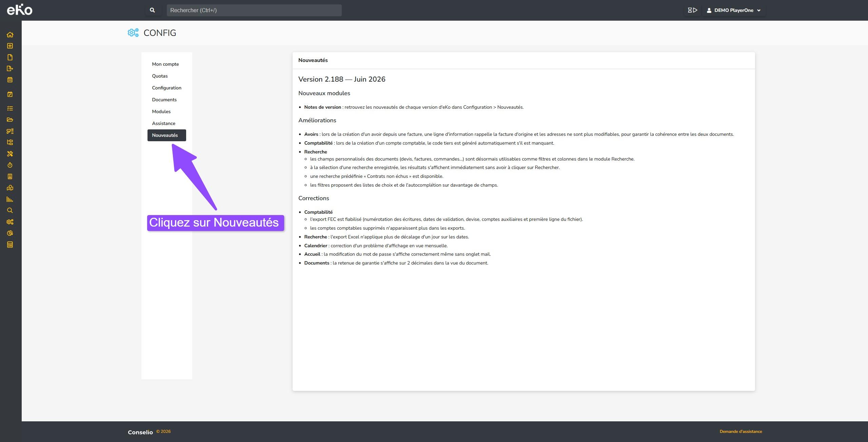868x442 pixels.
Task: Click the blue gears icon beside CONFIG
Action: (x=133, y=33)
